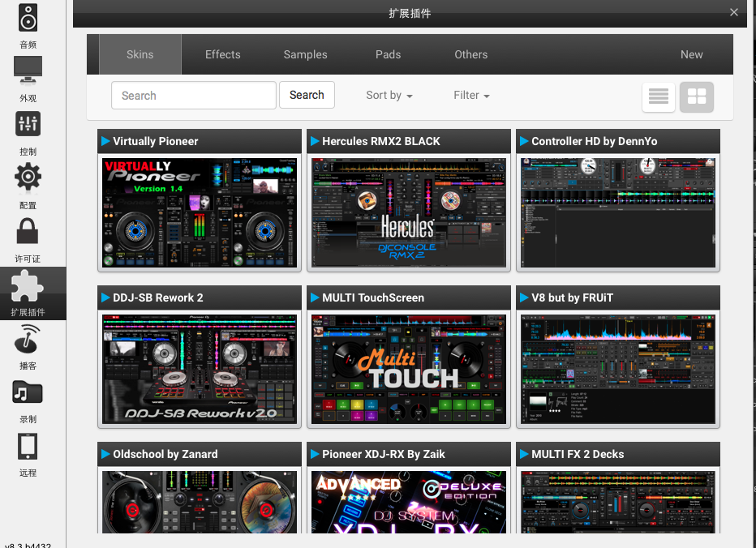756x548 pixels.
Task: Focus the Search text field
Action: click(194, 96)
